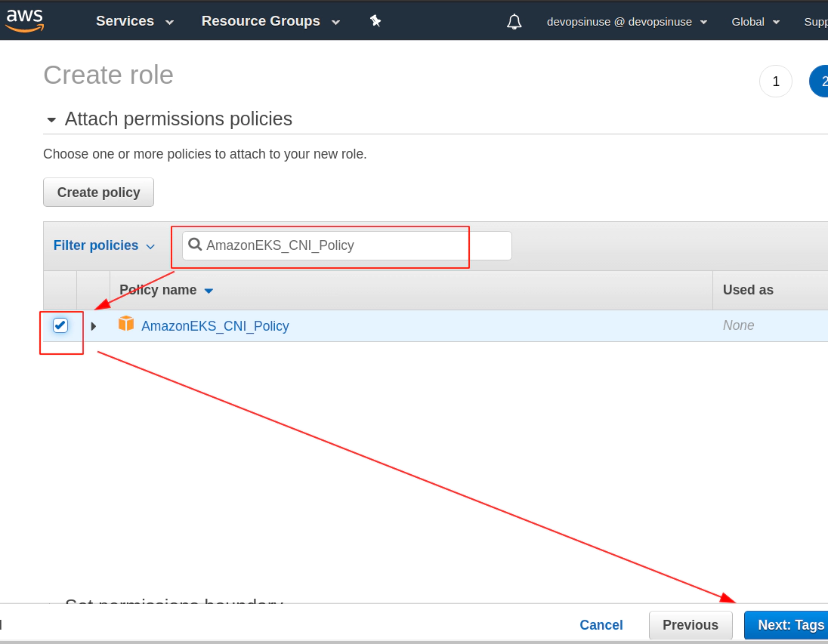The width and height of the screenshot is (828, 644).
Task: Click the orange box icon beside AmazonEKS_CNI_Policy
Action: 126,324
